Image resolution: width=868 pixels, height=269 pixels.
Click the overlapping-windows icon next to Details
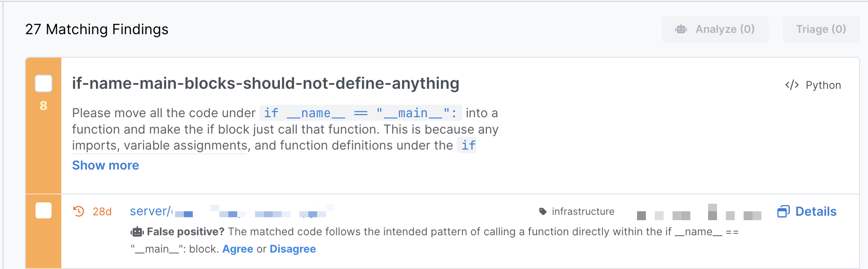(x=783, y=211)
